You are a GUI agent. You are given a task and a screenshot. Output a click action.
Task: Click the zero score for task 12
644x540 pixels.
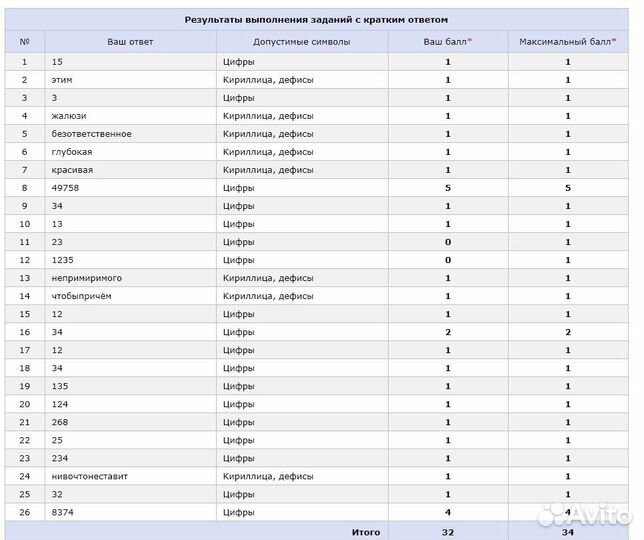pos(447,260)
